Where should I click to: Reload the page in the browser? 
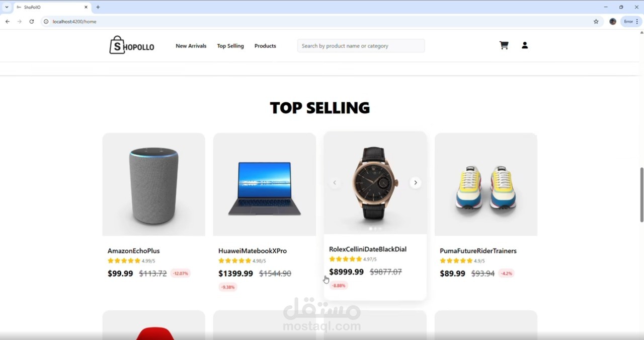[x=32, y=22]
